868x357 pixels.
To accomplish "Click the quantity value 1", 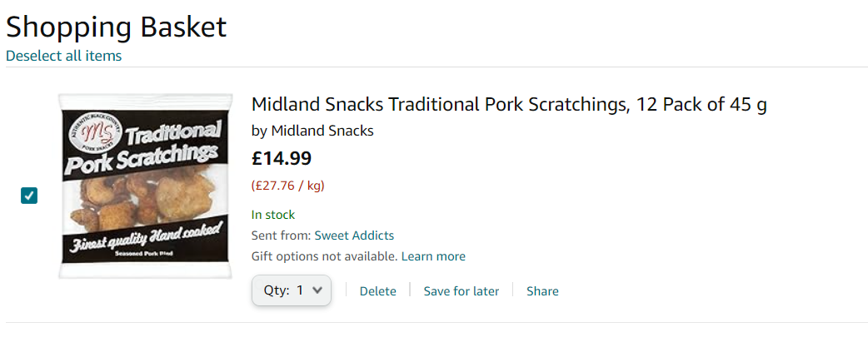I will click(301, 290).
